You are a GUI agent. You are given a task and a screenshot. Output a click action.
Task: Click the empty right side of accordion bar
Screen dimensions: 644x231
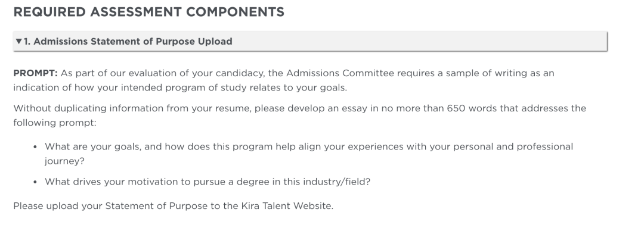[x=419, y=42]
